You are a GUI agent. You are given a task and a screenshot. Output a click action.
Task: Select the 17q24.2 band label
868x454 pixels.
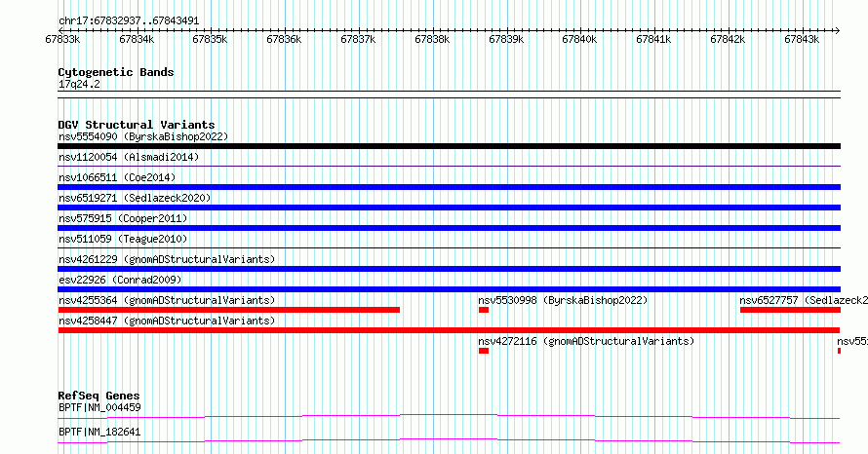pos(79,85)
